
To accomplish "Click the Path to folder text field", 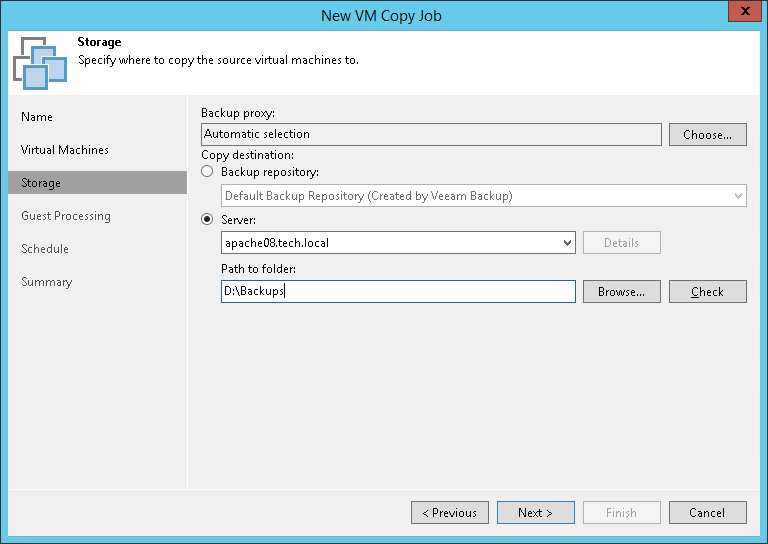I will (398, 291).
